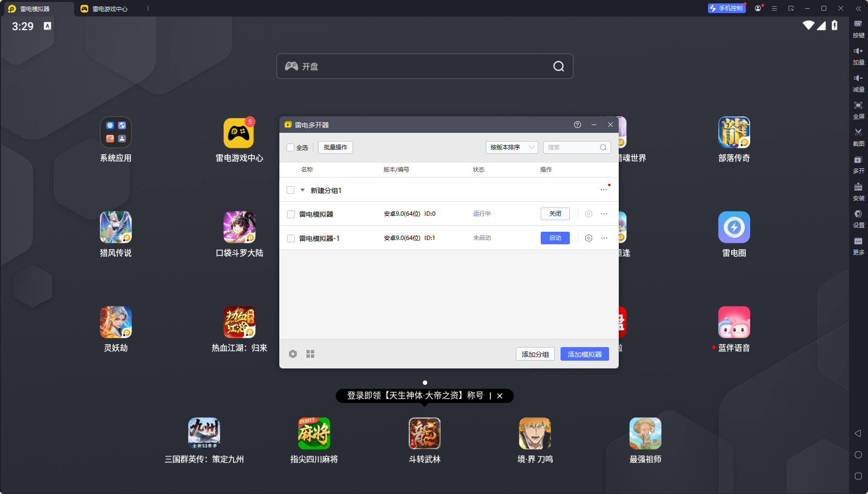Show 更多 tools in sidebar
Image resolution: width=868 pixels, height=494 pixels.
858,246
